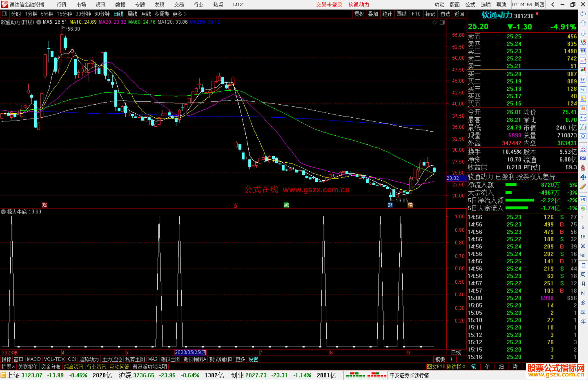Image resolution: width=588 pixels, height=380 pixels.
Task: Switch to the 周线 period tab
Action: (132, 14)
